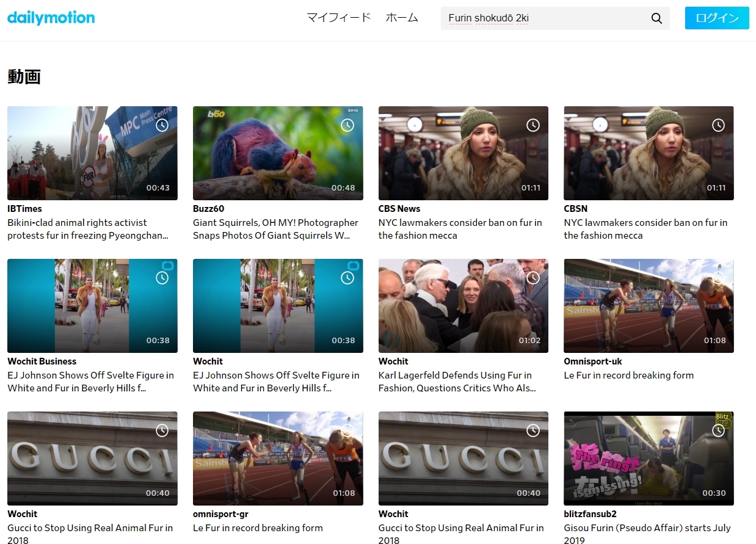Open the CBSN channel link
Viewport: 756px width, 544px height.
[575, 209]
